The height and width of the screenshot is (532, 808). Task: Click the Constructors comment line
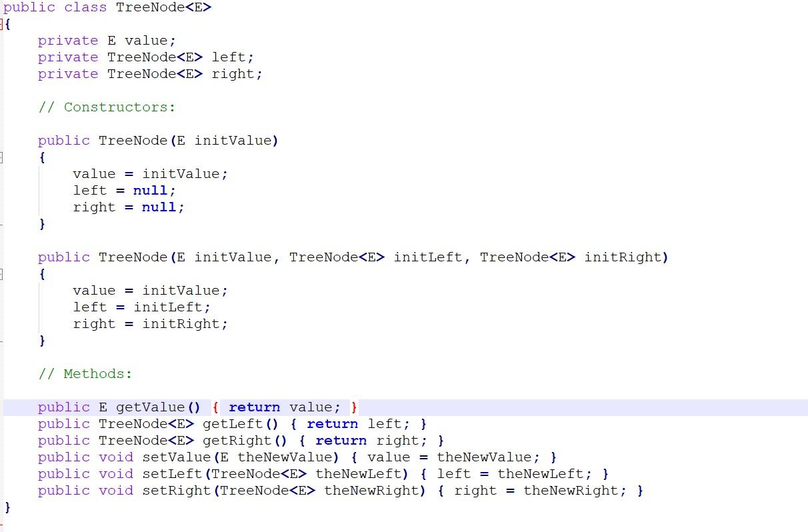(107, 107)
